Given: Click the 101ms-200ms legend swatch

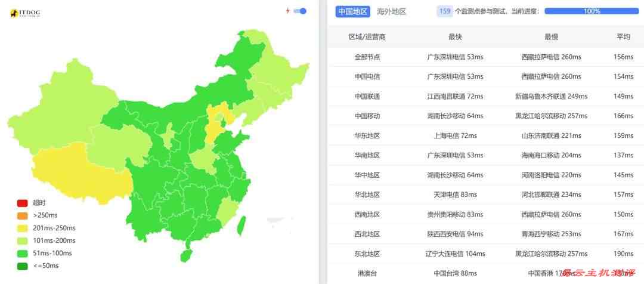Looking at the screenshot, I should [x=22, y=241].
